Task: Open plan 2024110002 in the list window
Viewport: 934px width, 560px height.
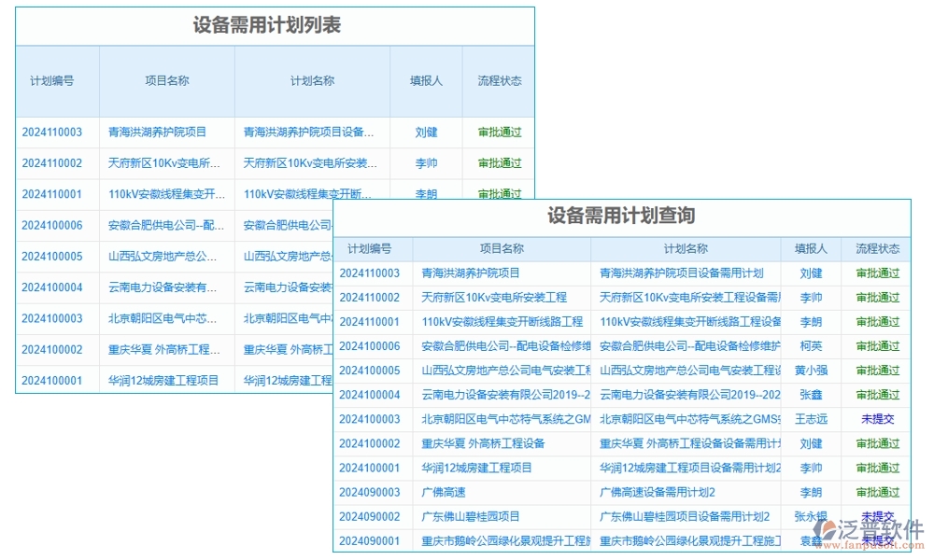Action: click(x=54, y=162)
